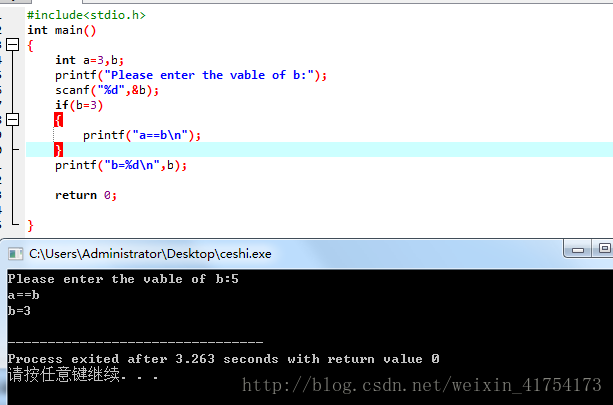Click the printf("a==b\n"); line
The image size is (613, 405).
click(x=142, y=135)
